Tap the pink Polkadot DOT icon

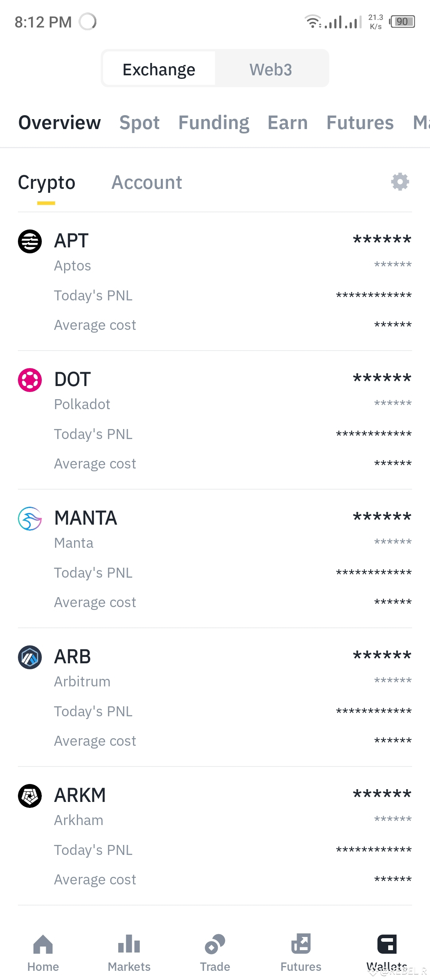[x=30, y=380]
